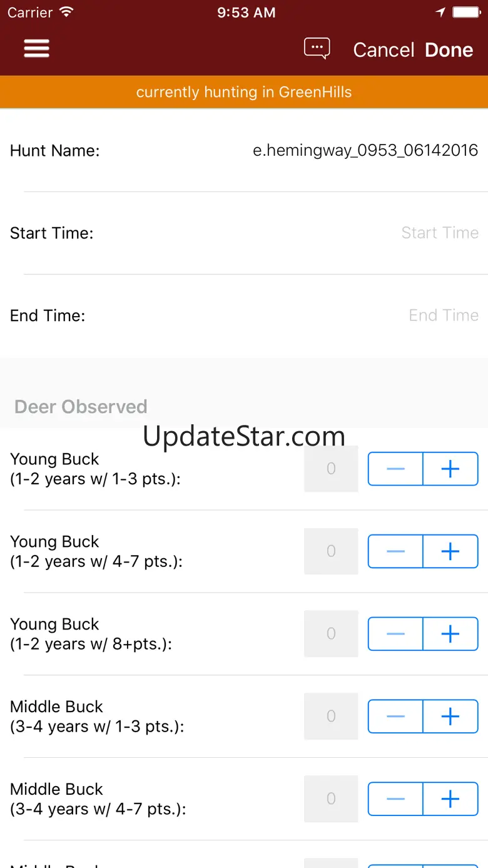Viewport: 488px width, 868px height.
Task: Edit the Hunt Name field
Action: pos(365,150)
